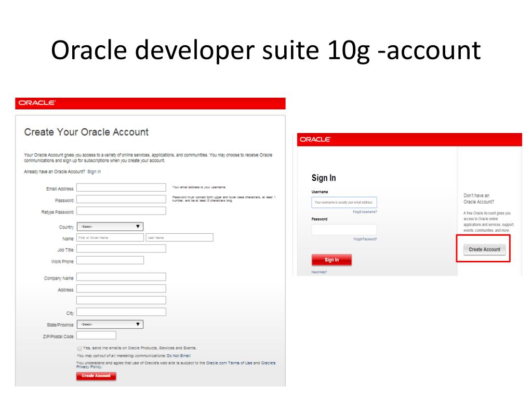The width and height of the screenshot is (532, 399).
Task: Click the Oracle logo in left form header
Action: [37, 103]
